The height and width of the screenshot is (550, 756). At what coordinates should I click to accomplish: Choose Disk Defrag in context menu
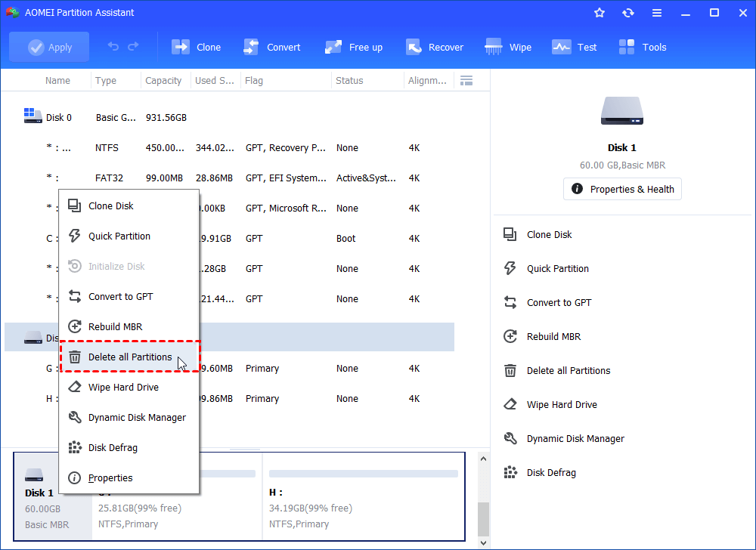[129, 448]
